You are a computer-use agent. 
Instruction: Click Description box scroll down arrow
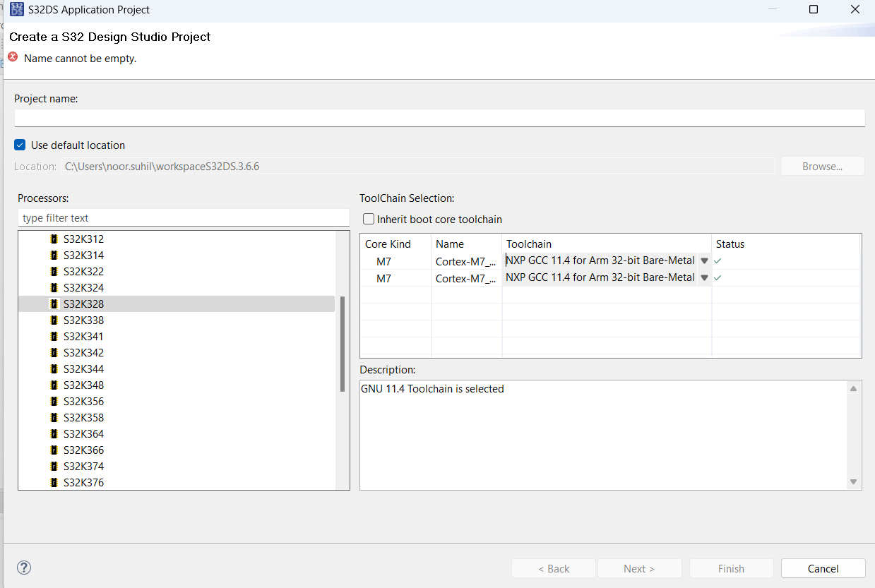pyautogui.click(x=853, y=482)
